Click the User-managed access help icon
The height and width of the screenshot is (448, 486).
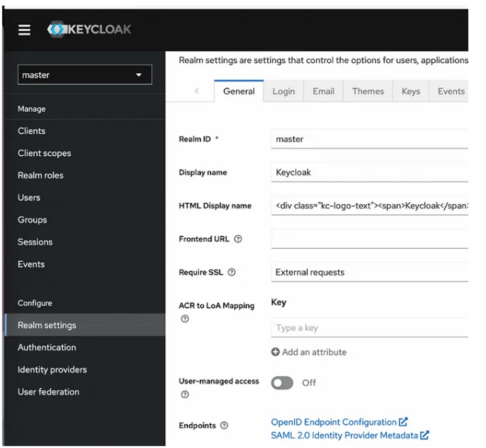pyautogui.click(x=185, y=395)
